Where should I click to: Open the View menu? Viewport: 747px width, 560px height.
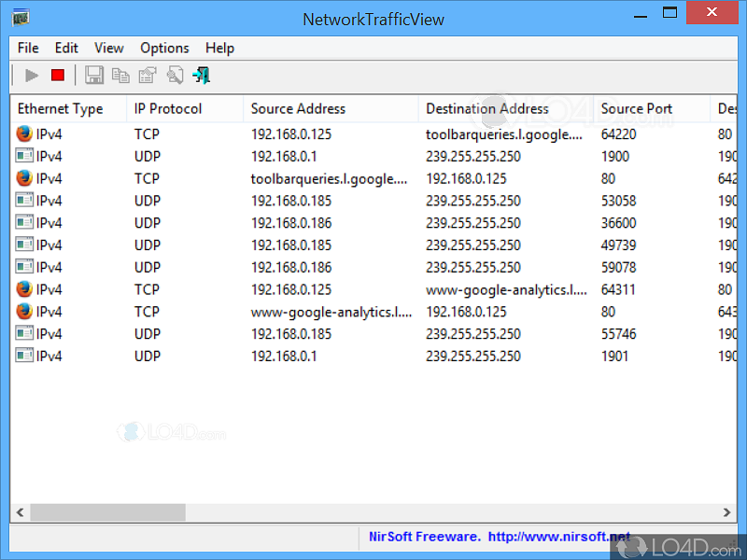pyautogui.click(x=108, y=48)
